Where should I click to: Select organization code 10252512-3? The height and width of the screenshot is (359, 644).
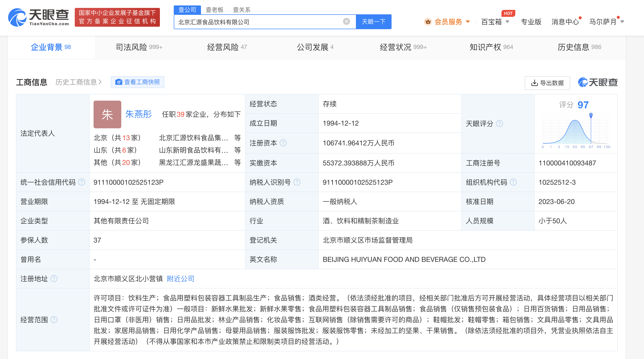(557, 182)
